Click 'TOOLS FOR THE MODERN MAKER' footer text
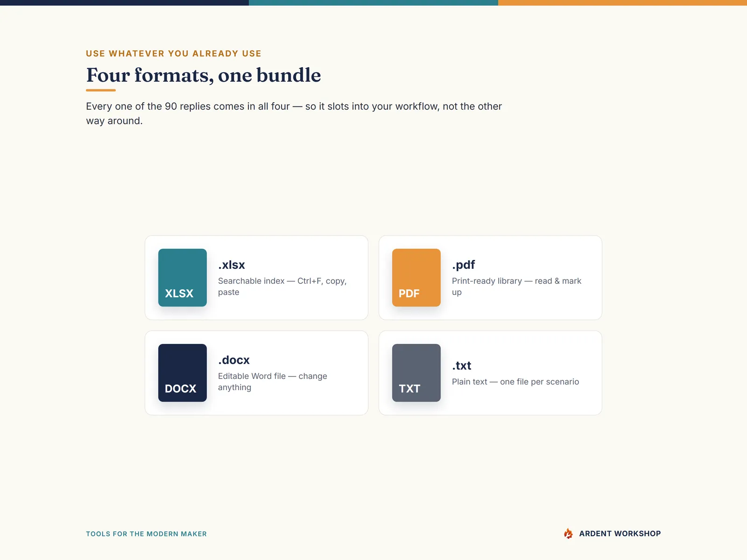 click(x=146, y=534)
